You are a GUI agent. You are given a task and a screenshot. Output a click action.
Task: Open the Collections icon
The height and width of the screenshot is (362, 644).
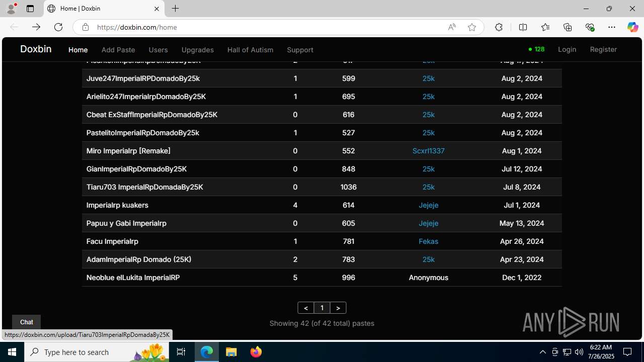click(x=568, y=27)
